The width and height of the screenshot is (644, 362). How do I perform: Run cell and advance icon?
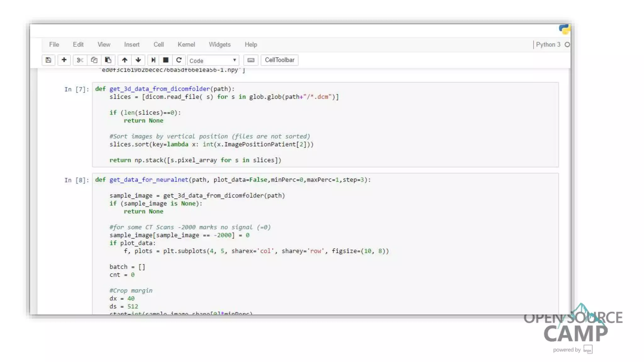click(x=153, y=60)
